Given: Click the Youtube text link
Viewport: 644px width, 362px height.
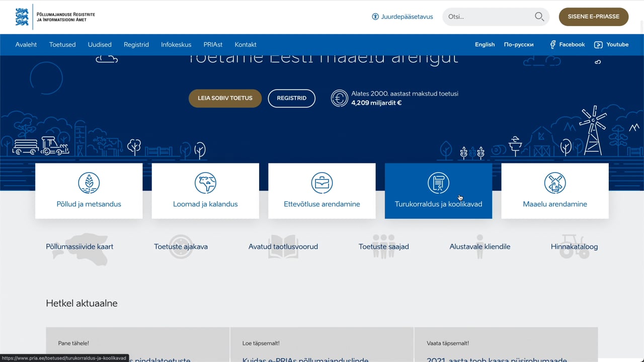Looking at the screenshot, I should [x=617, y=45].
